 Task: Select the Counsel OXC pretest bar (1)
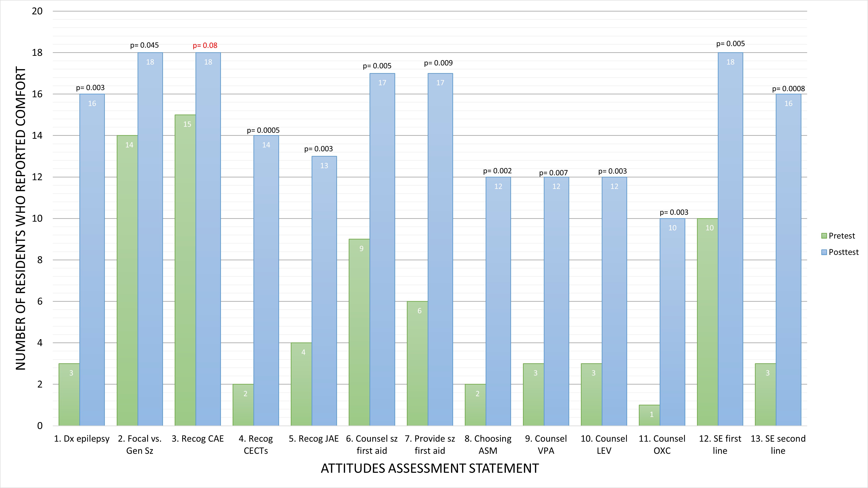(649, 415)
